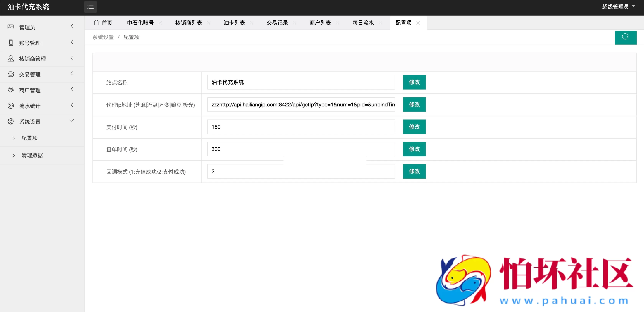644x312 pixels.
Task: Open the 油卡列表 tab
Action: click(234, 22)
